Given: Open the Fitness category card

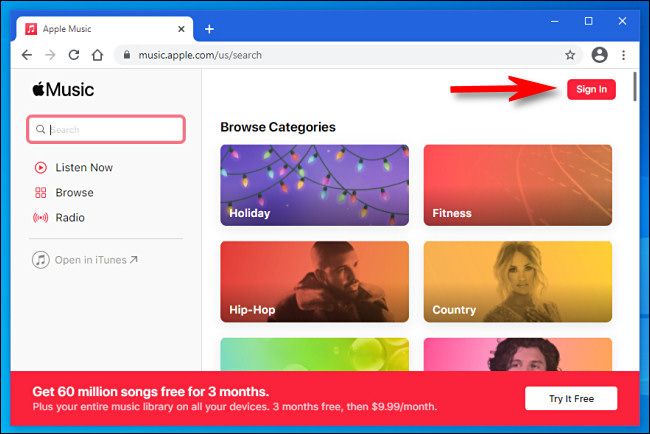Looking at the screenshot, I should click(x=518, y=185).
